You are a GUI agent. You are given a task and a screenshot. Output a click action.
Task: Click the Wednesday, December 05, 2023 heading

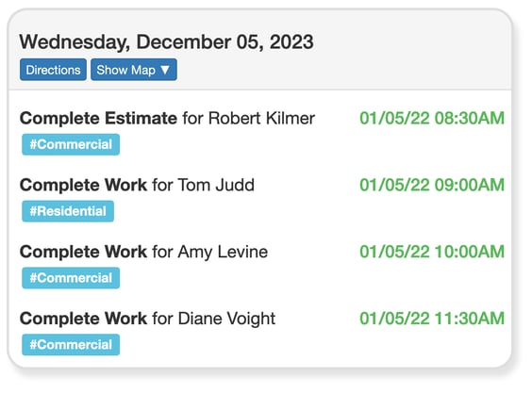[x=166, y=42]
